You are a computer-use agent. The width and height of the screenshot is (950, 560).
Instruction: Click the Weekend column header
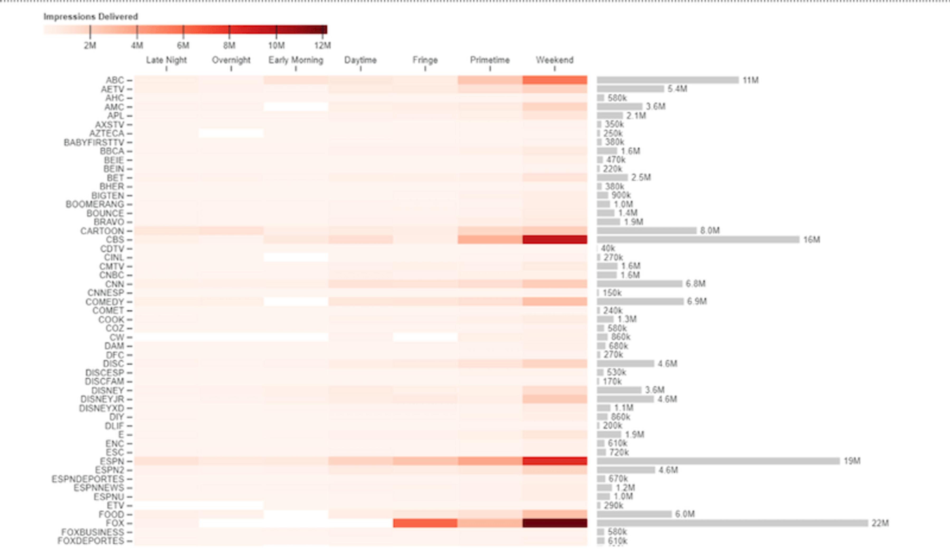pos(554,60)
